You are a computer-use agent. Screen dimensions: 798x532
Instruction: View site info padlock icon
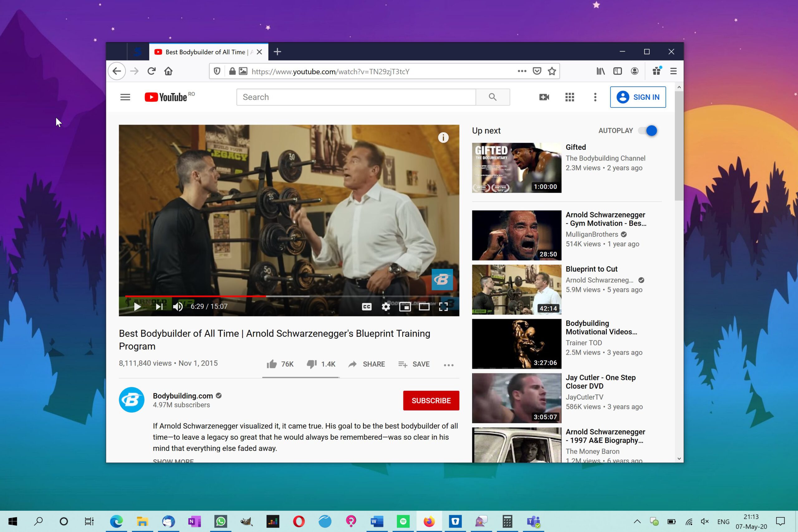click(232, 71)
